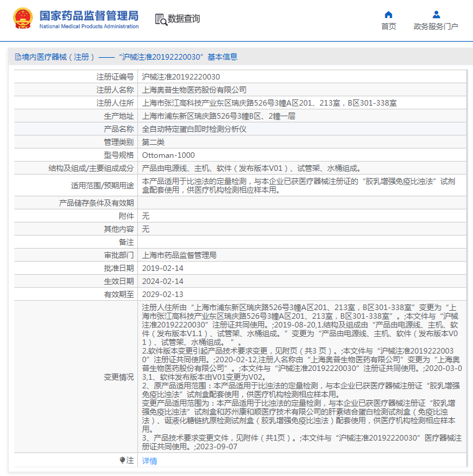Click the 注册证编号 label

coord(115,77)
